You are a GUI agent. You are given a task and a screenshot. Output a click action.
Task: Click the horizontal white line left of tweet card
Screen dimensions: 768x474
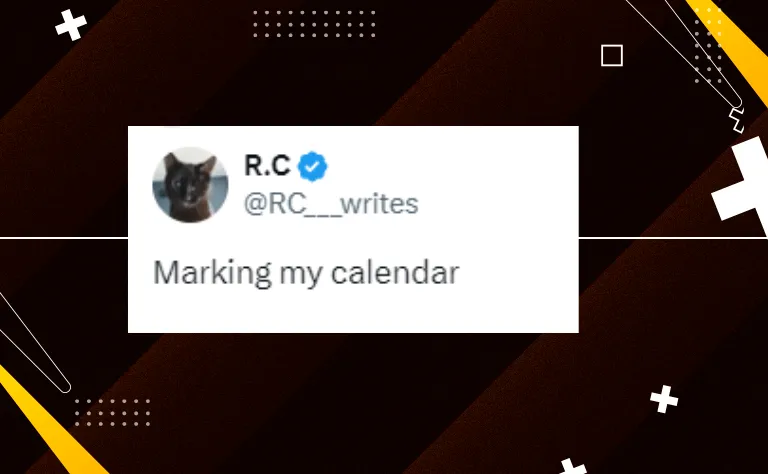coord(64,238)
